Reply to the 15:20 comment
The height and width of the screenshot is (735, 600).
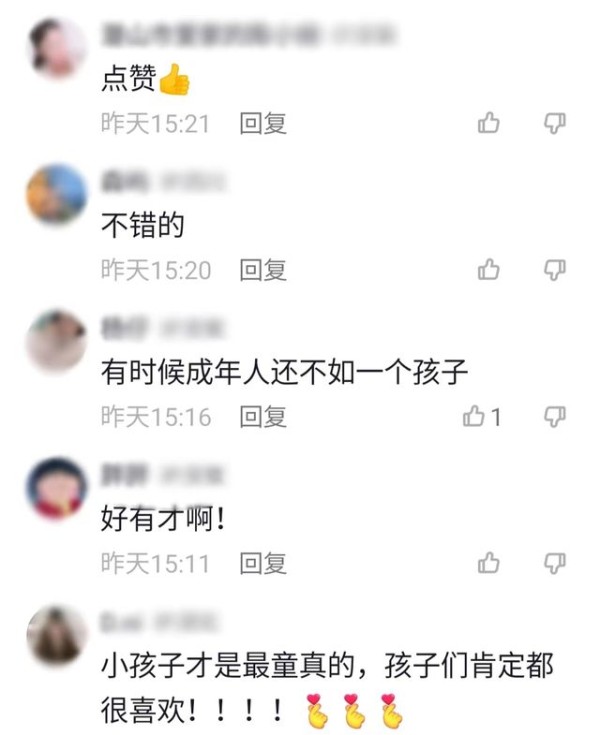tap(263, 270)
